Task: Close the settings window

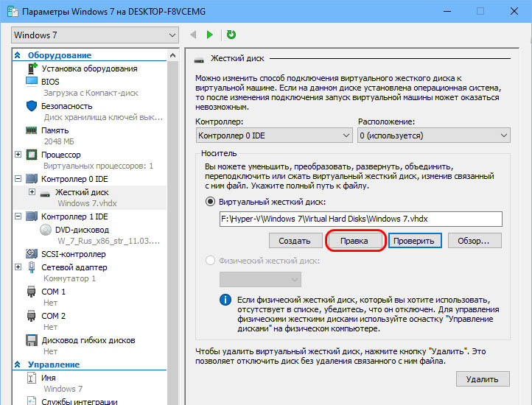Action: pyautogui.click(x=514, y=12)
